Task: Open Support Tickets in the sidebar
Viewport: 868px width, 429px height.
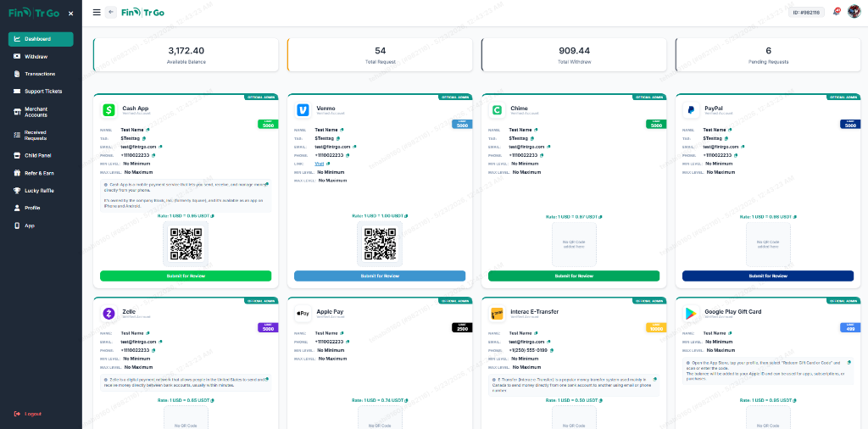Action: click(41, 92)
